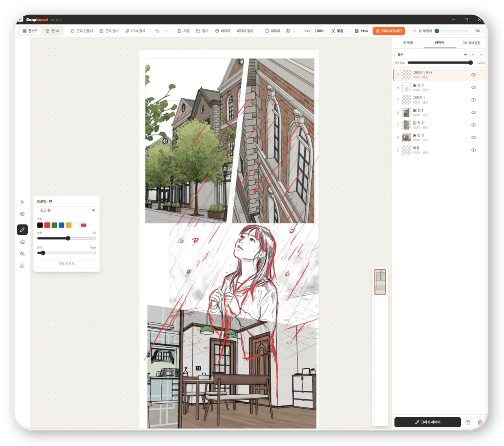Click 열기 to open a file
The width and height of the screenshot is (504, 446).
[202, 31]
